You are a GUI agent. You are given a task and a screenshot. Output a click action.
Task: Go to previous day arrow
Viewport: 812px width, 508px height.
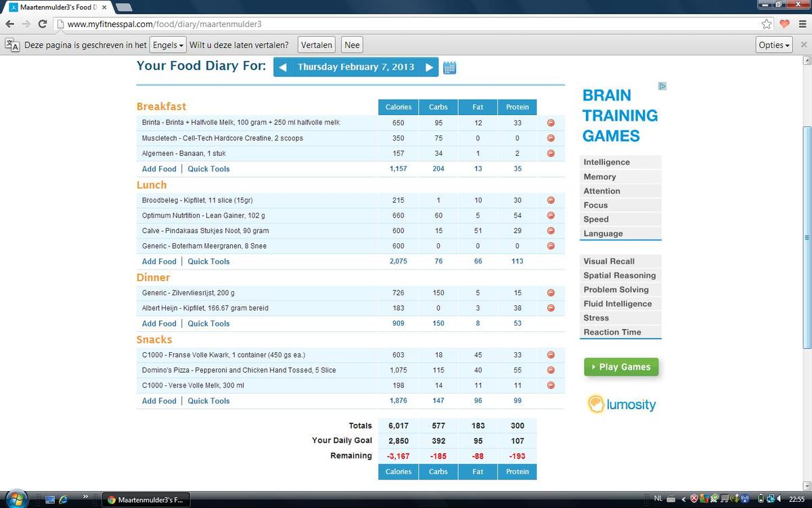pyautogui.click(x=283, y=67)
